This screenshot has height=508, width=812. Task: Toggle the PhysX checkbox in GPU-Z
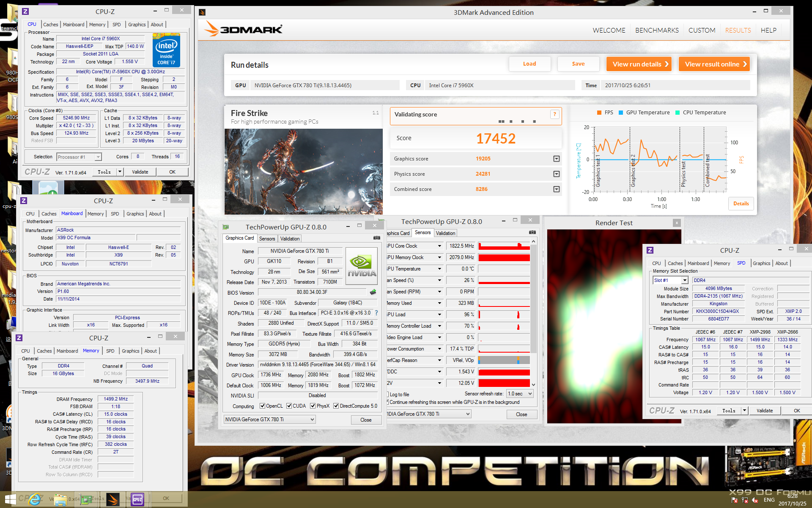coord(313,406)
